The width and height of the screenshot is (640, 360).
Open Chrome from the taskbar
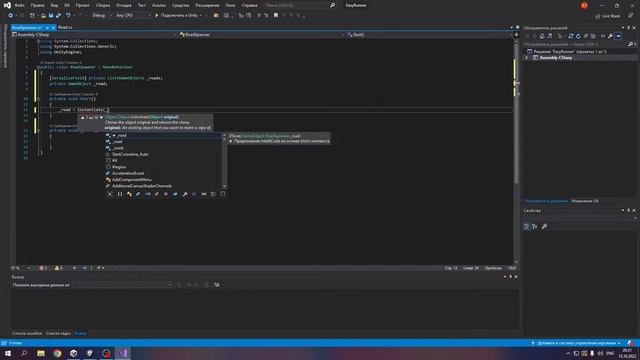click(57, 353)
